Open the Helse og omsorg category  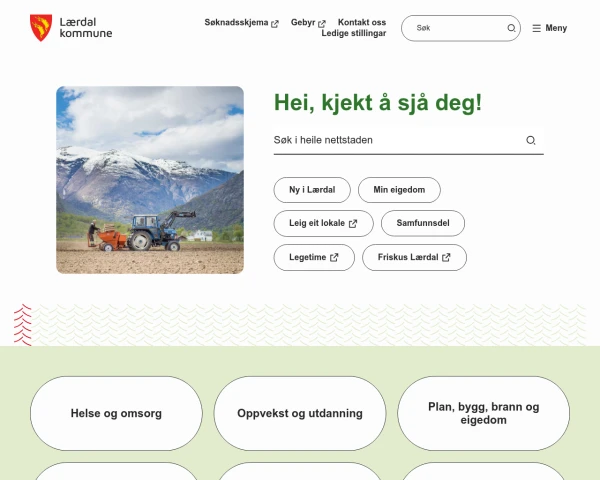click(x=116, y=413)
